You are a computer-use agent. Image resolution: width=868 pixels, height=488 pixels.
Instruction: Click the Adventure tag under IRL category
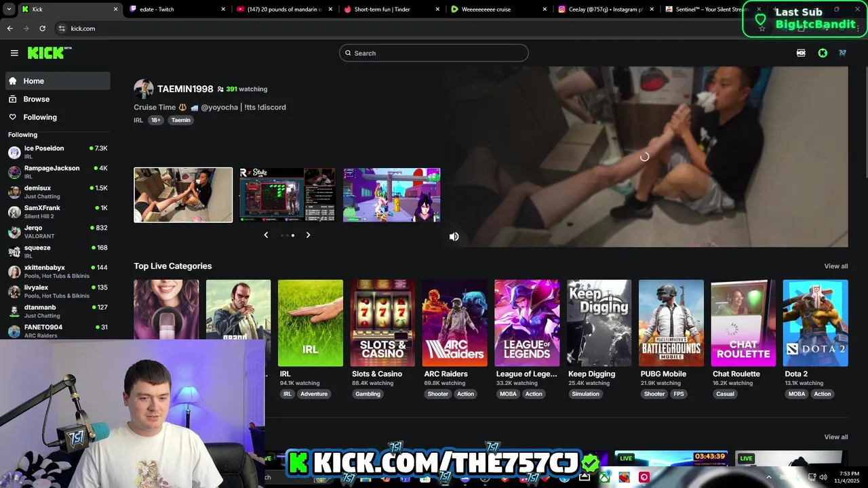click(314, 394)
